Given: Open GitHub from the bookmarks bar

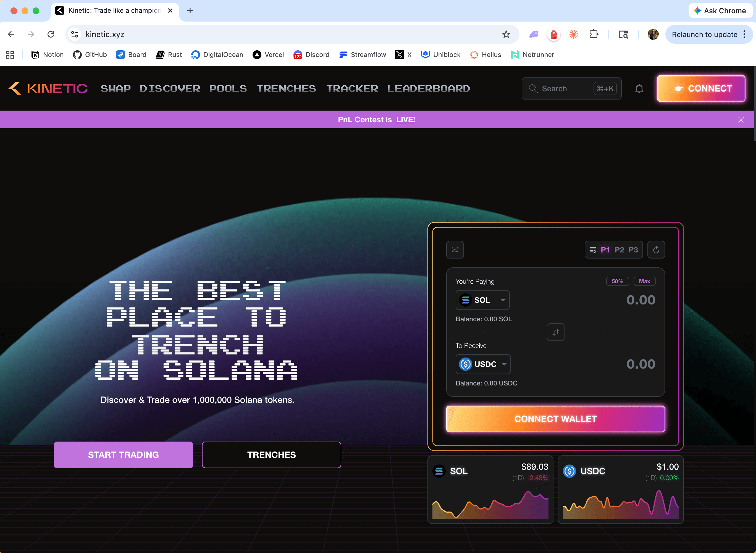Looking at the screenshot, I should point(90,54).
